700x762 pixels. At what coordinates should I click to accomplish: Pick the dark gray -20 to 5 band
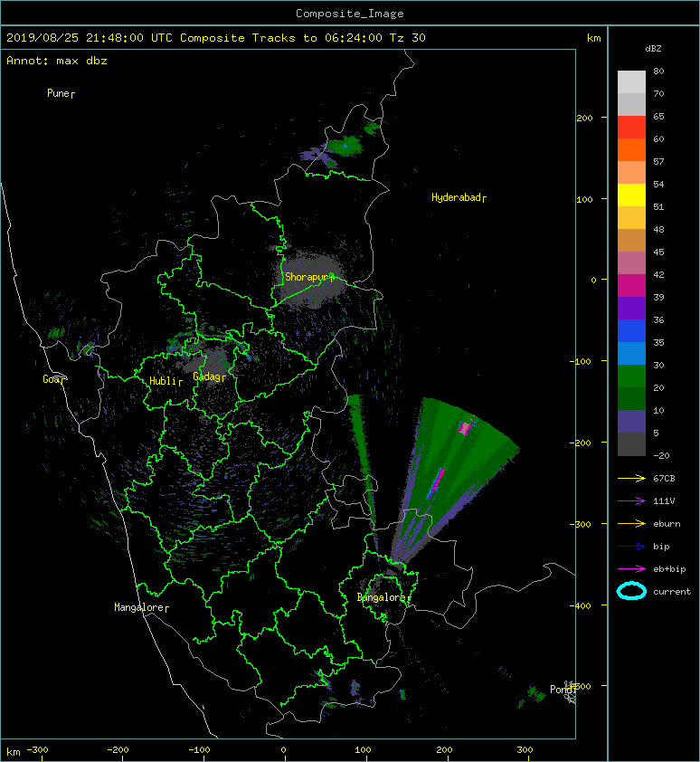(631, 444)
